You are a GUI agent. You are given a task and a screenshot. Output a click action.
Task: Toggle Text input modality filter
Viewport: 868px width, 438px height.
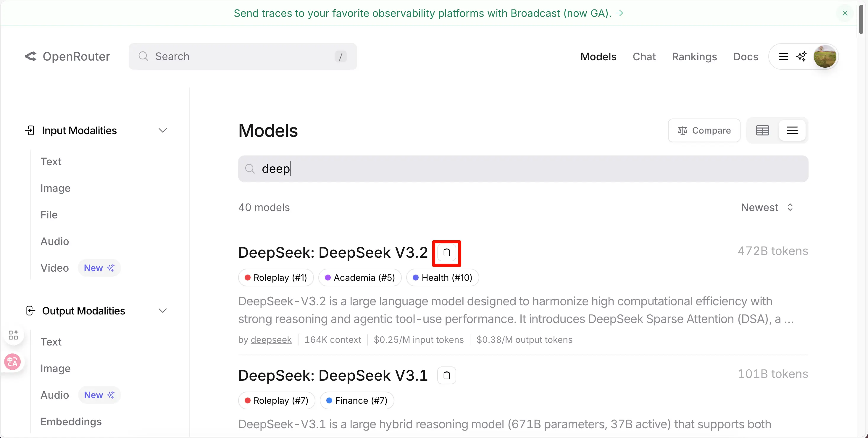(x=51, y=162)
